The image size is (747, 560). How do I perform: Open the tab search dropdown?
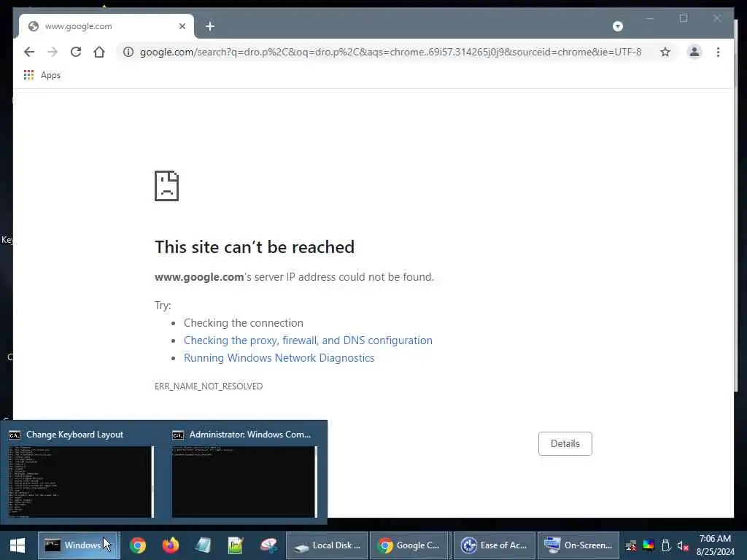click(617, 26)
